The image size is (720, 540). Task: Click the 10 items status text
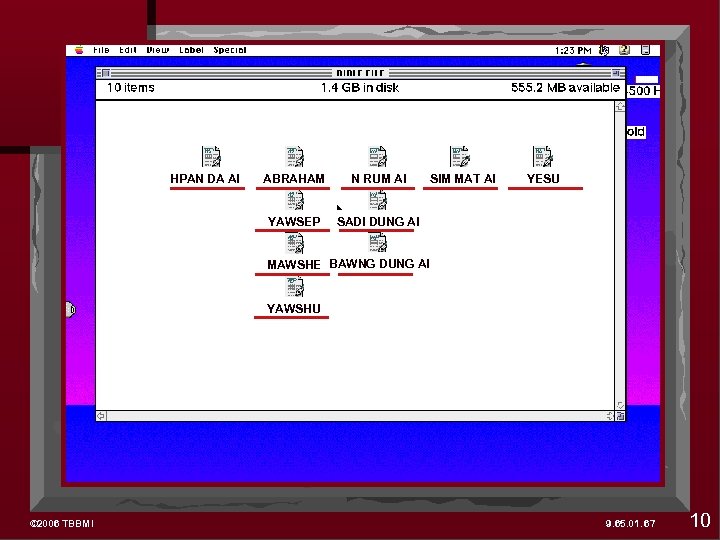click(131, 88)
